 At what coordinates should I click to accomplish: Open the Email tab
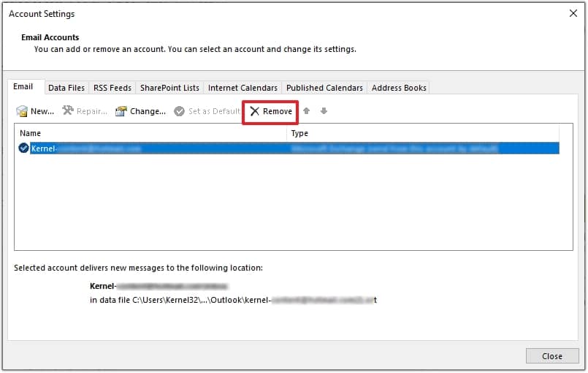point(23,87)
